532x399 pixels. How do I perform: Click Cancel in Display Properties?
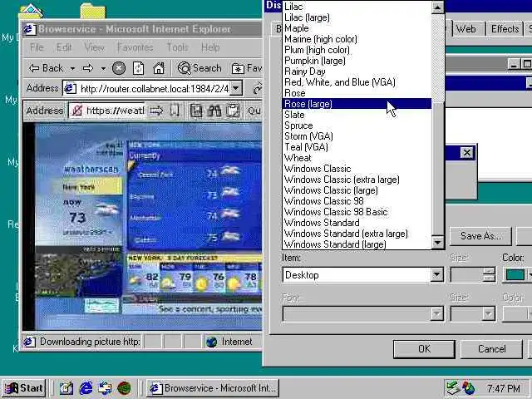click(491, 349)
